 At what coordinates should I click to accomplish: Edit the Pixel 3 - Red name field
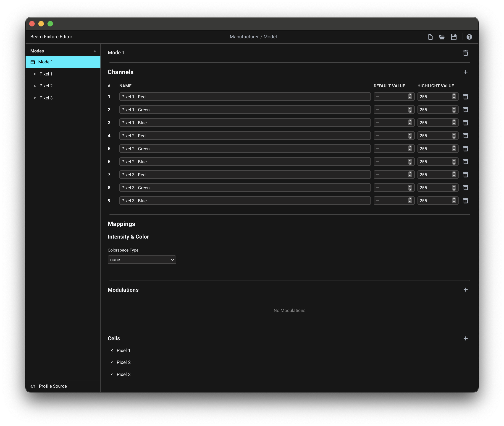(245, 175)
